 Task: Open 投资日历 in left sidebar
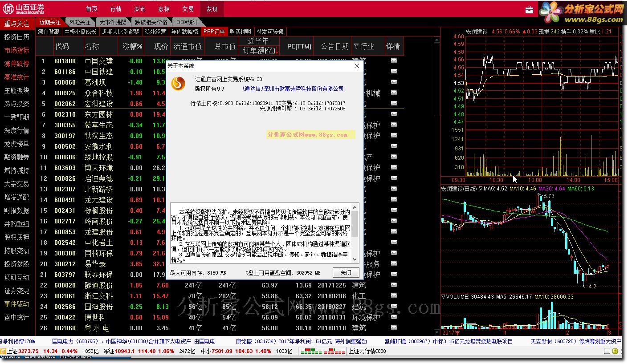point(17,37)
